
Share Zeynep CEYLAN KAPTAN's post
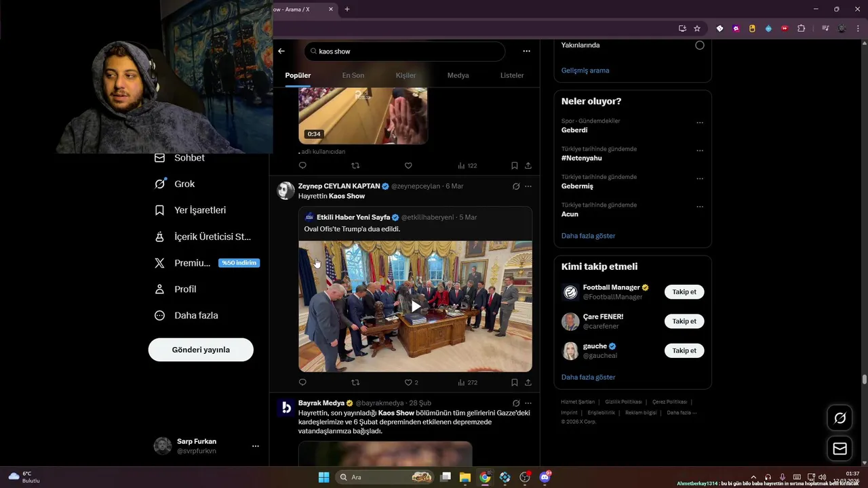pyautogui.click(x=528, y=382)
